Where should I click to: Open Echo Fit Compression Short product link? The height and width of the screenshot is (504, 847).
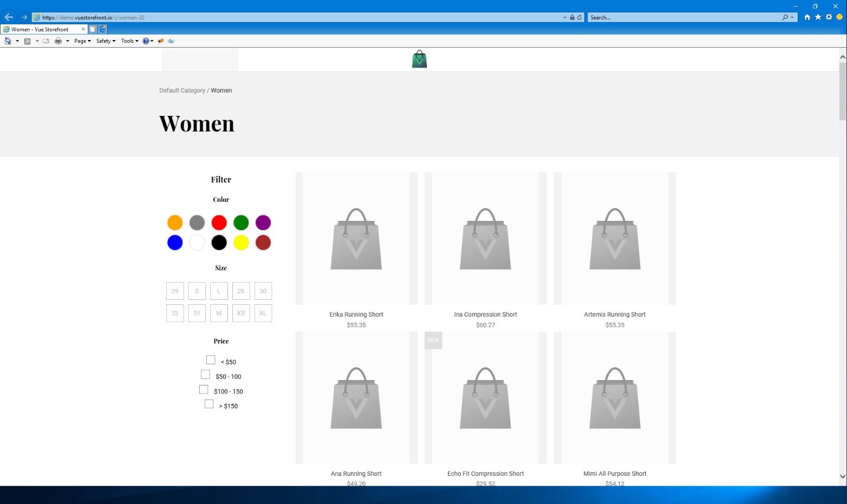[x=485, y=474]
